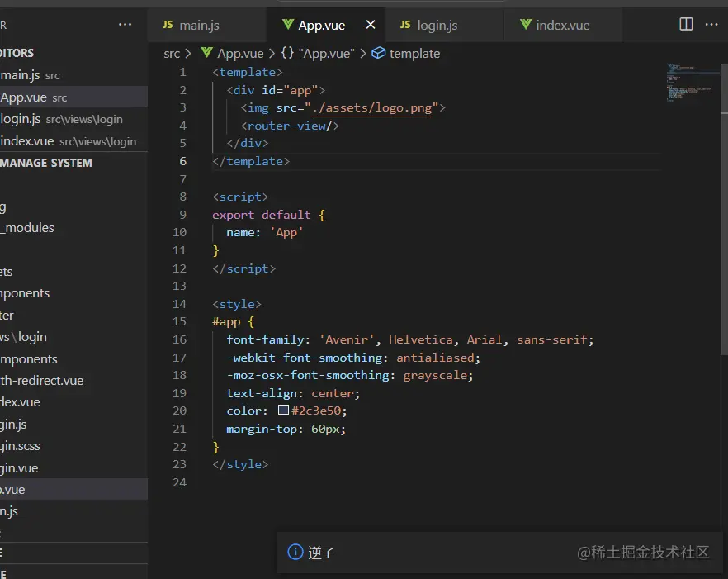
Task: Switch to the index.vue tab
Action: tap(562, 25)
